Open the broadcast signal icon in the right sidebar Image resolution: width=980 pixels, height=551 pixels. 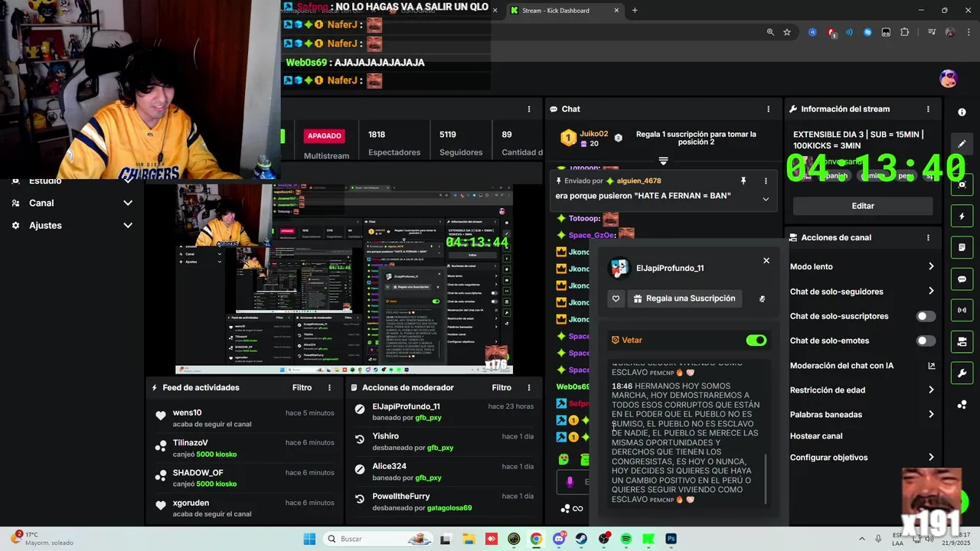[x=962, y=310]
